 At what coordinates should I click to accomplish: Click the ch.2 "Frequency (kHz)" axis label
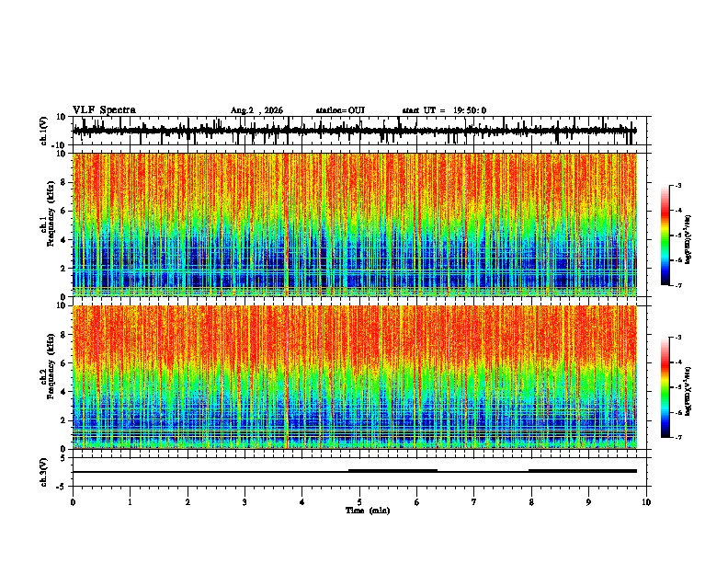pos(51,366)
